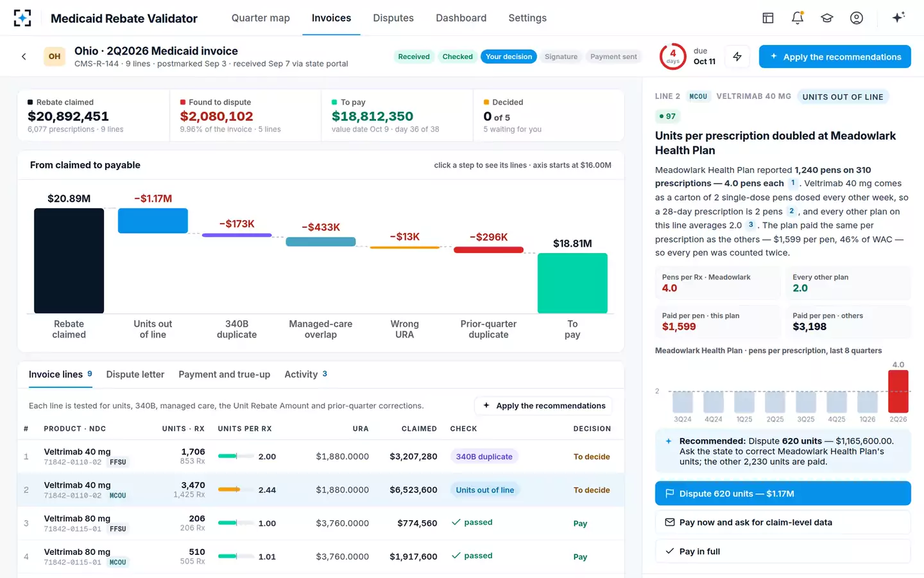Click the blue Apply the recommendations button
The image size is (924, 578).
(835, 57)
